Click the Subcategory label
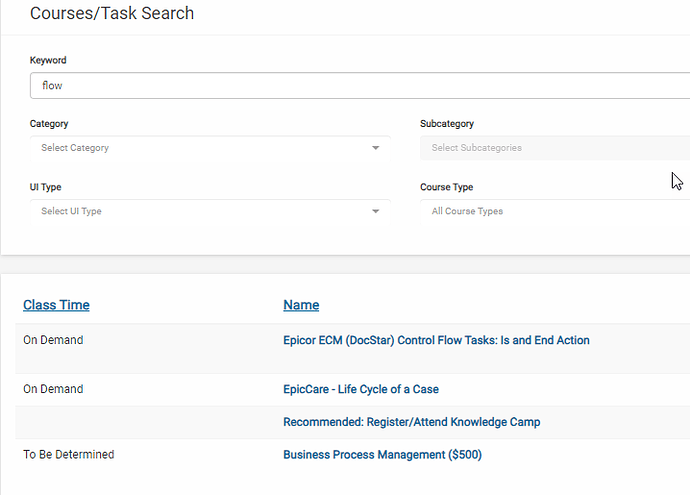 (x=447, y=124)
